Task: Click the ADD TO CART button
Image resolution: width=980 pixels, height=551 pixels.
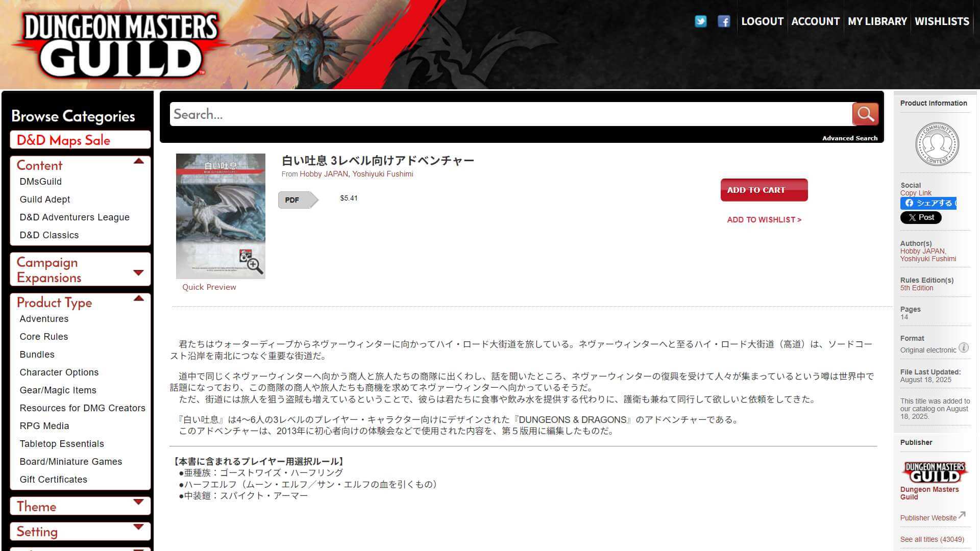Action: 764,190
